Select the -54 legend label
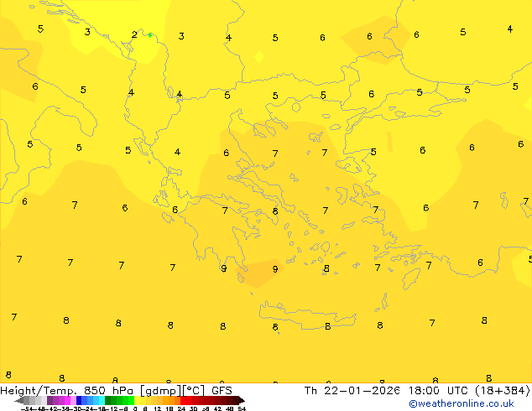The image size is (532, 411). (x=27, y=409)
